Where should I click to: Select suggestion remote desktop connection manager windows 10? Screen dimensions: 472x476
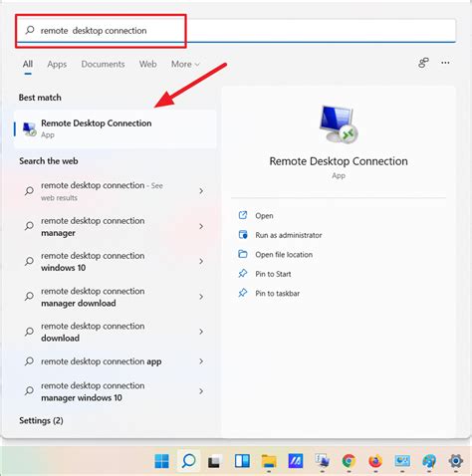(93, 391)
